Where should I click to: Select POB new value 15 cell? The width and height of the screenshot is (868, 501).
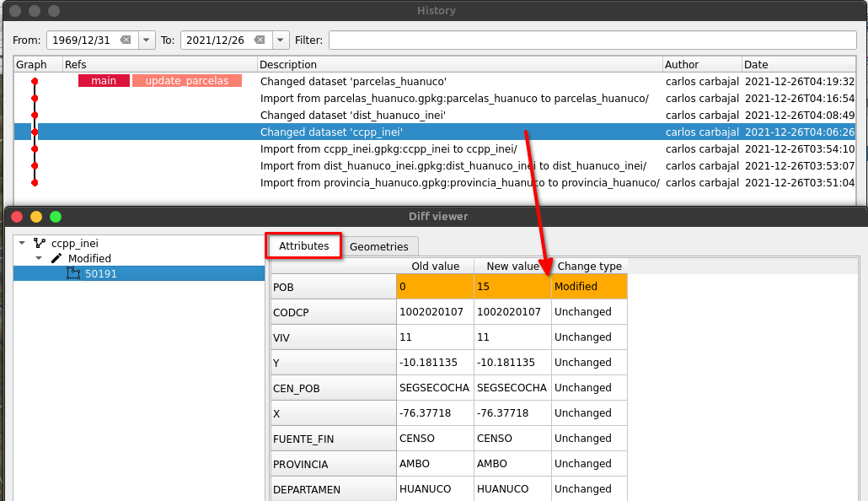pos(512,287)
